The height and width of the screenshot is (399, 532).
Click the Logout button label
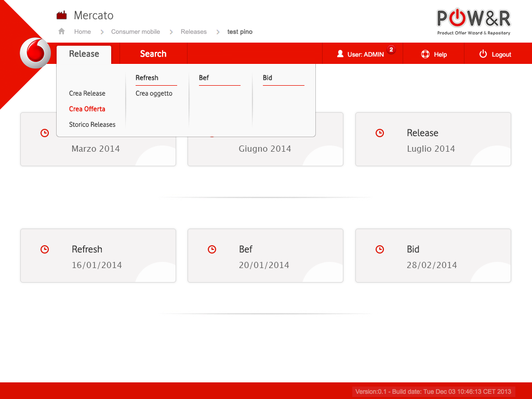point(501,54)
